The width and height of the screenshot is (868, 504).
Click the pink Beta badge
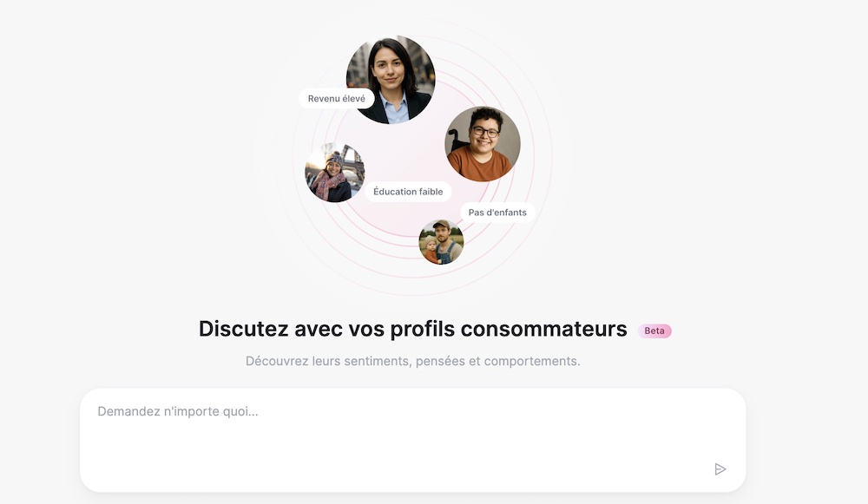pos(654,331)
